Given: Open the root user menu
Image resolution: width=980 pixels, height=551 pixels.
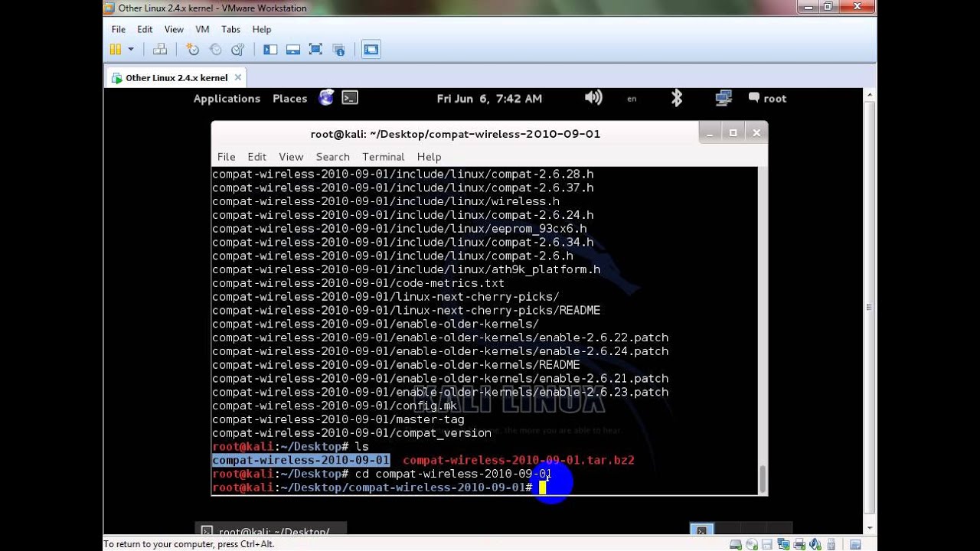Looking at the screenshot, I should 767,98.
